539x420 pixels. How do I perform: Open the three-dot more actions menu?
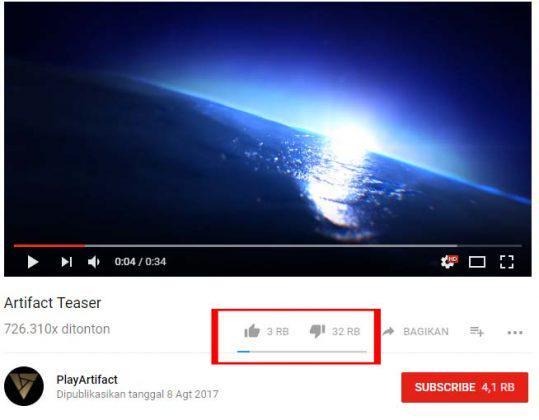[x=515, y=332]
